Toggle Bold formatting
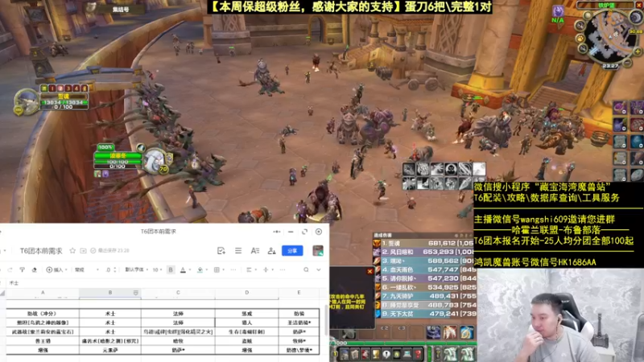The height and width of the screenshot is (362, 644). click(171, 269)
